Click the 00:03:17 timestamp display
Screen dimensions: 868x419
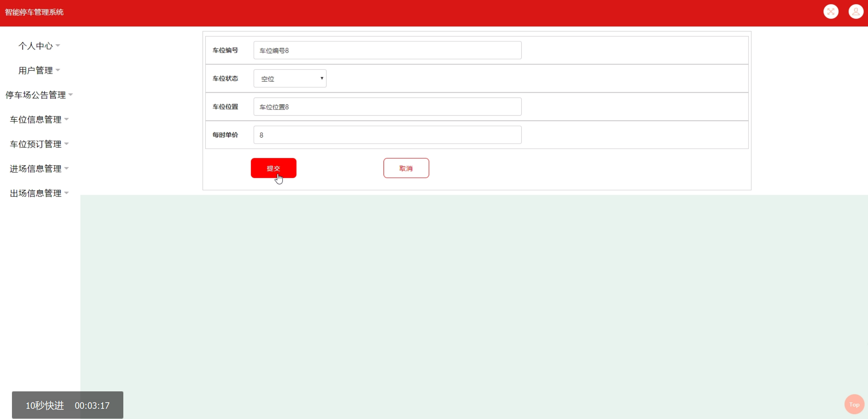point(92,405)
